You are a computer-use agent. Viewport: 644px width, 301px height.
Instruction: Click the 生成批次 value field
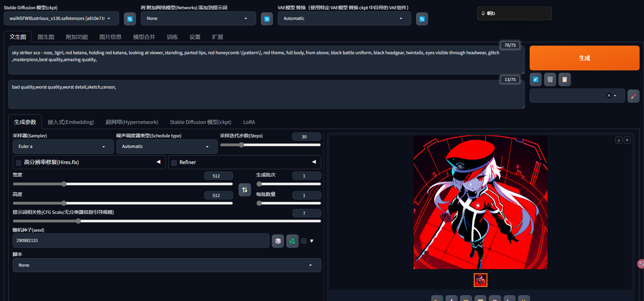[x=307, y=176]
